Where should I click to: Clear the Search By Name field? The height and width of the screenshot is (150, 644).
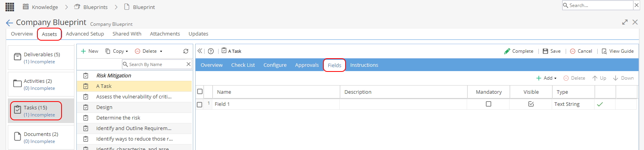click(189, 64)
